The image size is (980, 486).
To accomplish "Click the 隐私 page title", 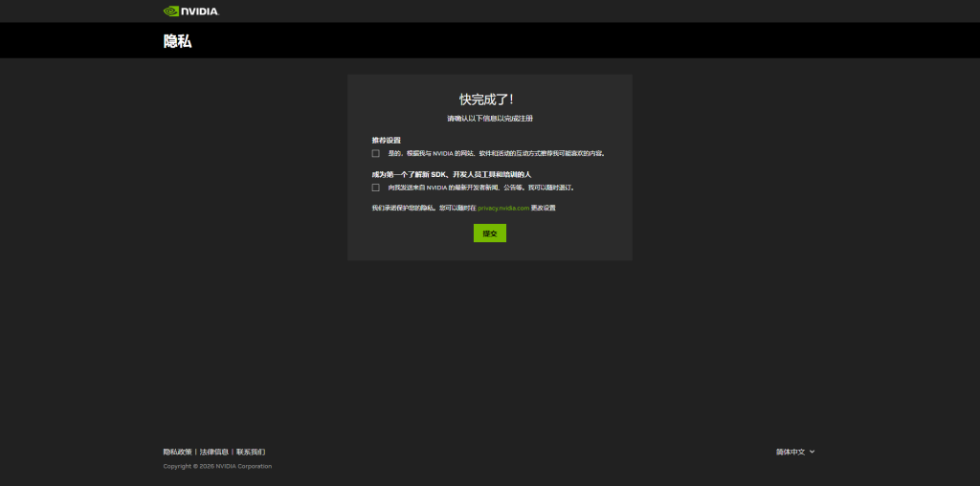I will click(x=177, y=41).
